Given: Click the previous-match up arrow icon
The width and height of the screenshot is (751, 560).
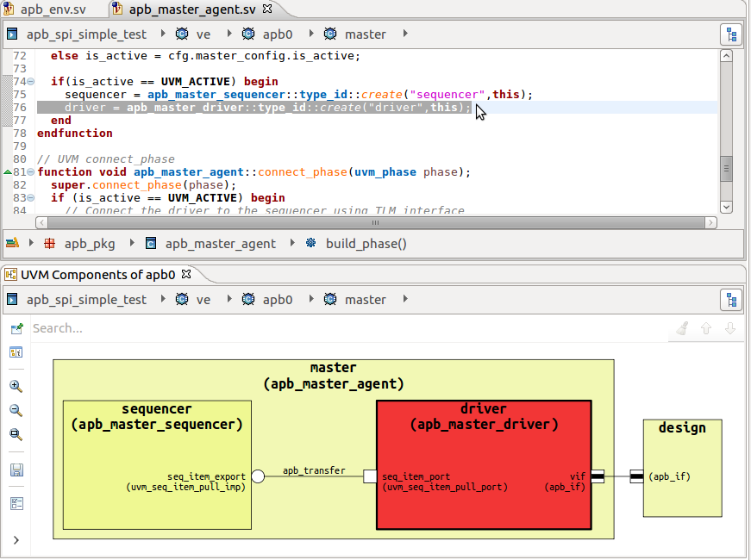Looking at the screenshot, I should click(705, 327).
